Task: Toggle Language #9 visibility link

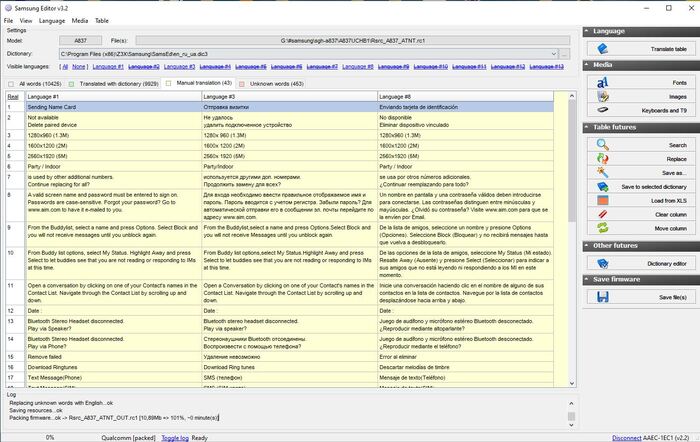Action: (394, 67)
